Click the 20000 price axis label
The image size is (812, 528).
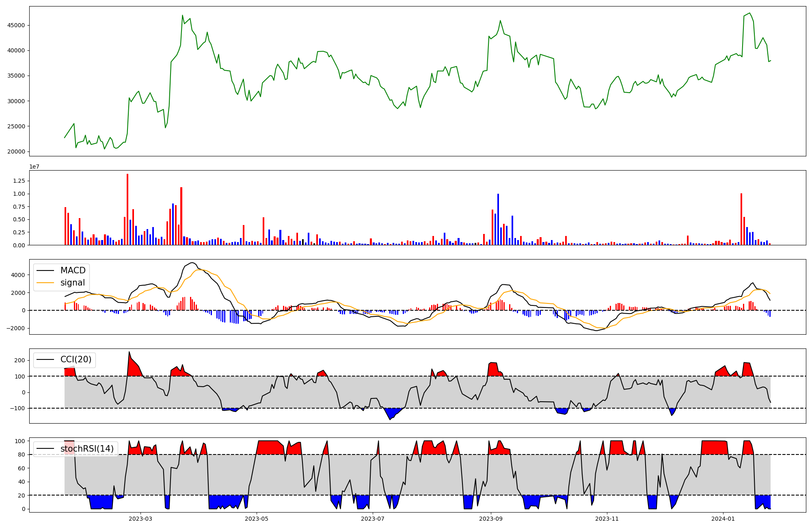[x=16, y=151]
